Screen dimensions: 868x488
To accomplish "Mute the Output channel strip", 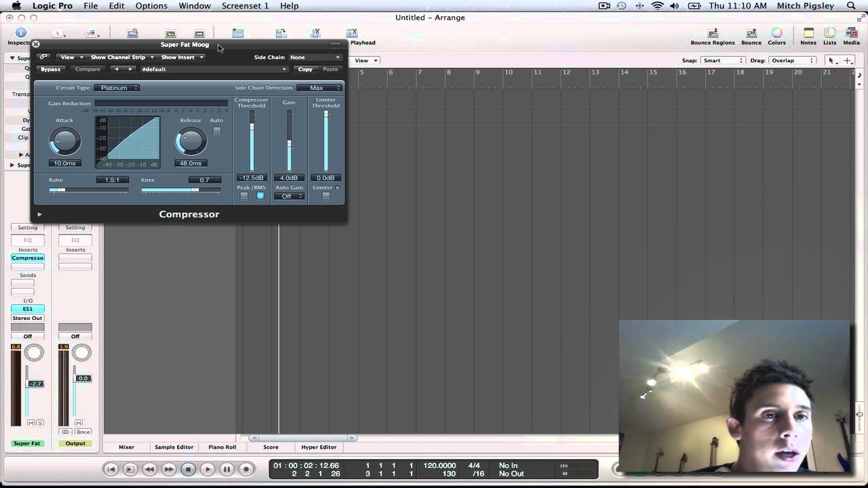I will [x=79, y=423].
